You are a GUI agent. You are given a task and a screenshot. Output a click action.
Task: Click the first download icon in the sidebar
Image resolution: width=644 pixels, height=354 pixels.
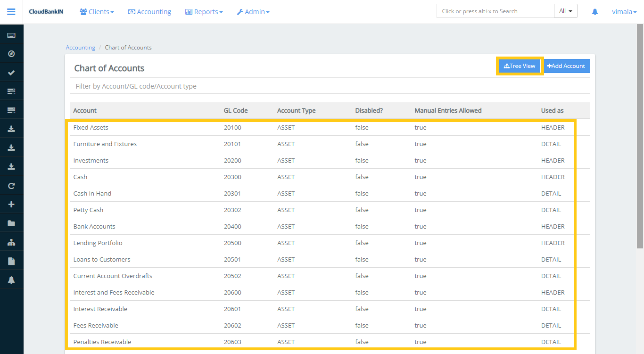tap(11, 129)
